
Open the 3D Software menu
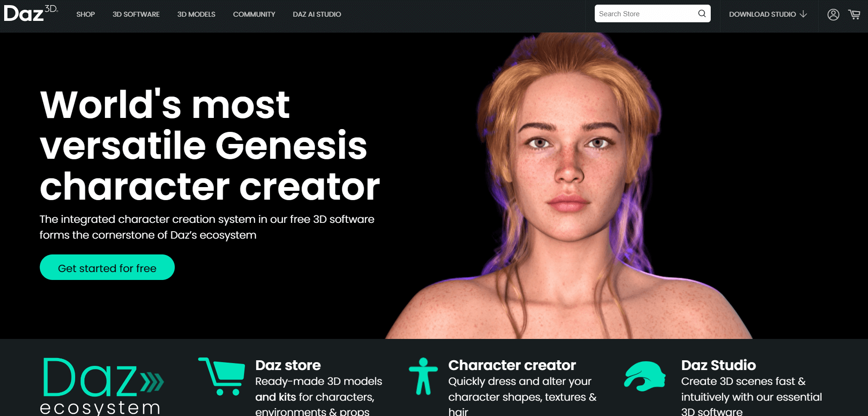tap(136, 14)
